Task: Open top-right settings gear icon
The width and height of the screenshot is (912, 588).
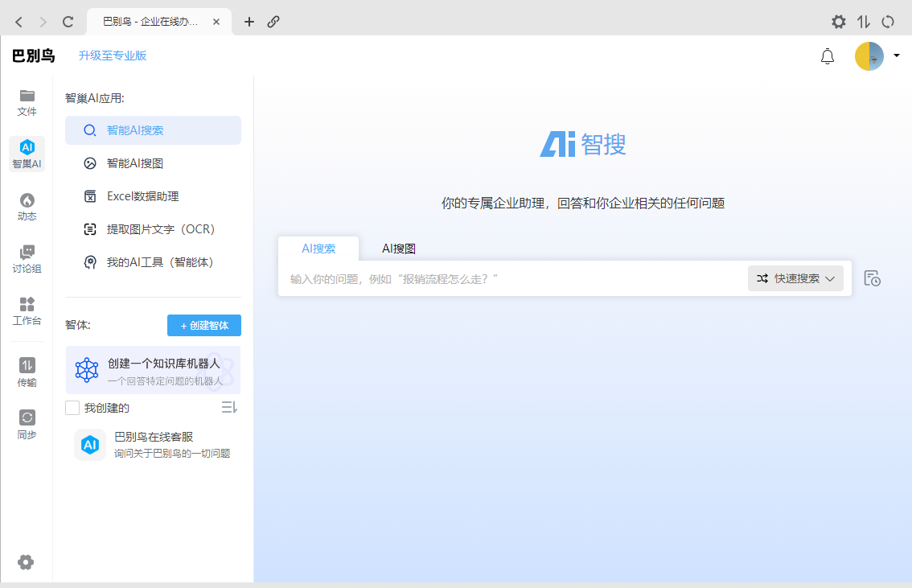Action: (x=838, y=22)
